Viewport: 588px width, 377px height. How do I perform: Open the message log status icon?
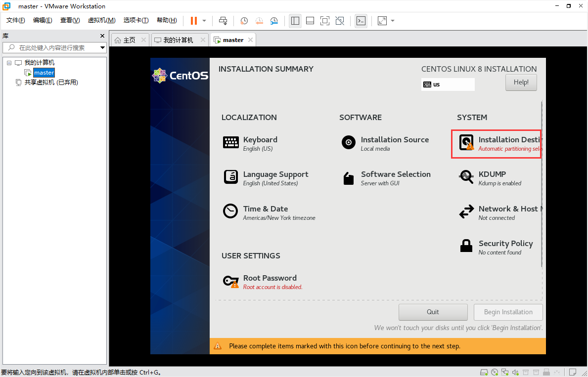pos(572,373)
